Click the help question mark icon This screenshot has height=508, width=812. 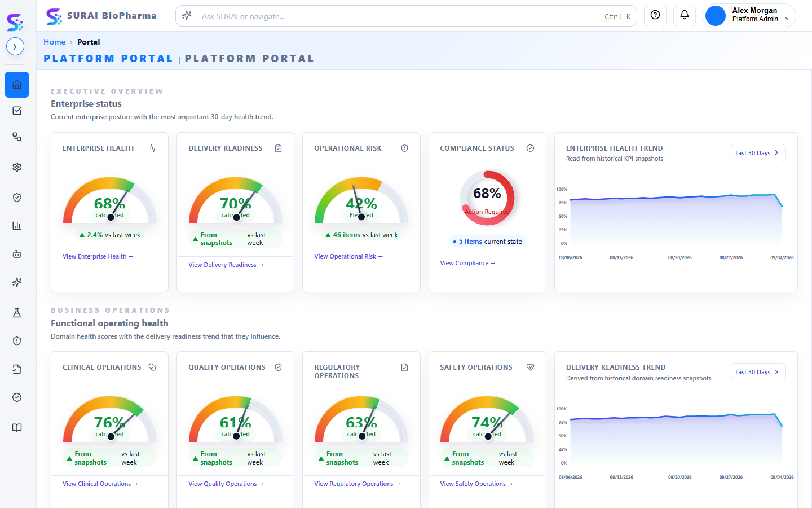[x=655, y=15]
